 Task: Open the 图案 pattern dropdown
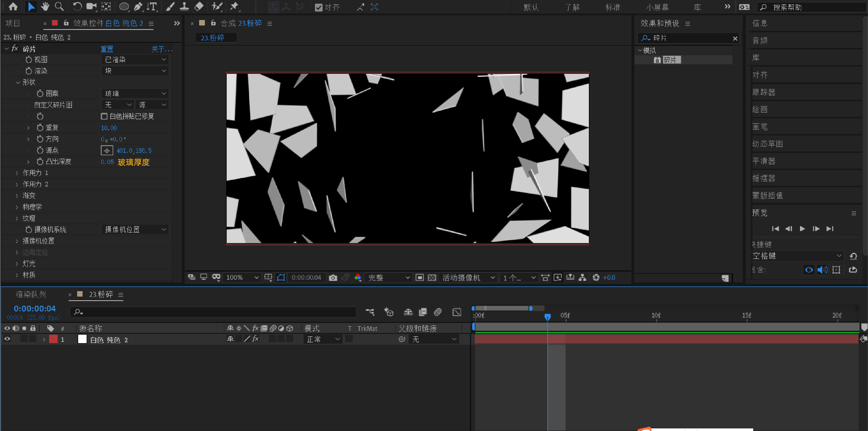tap(135, 93)
